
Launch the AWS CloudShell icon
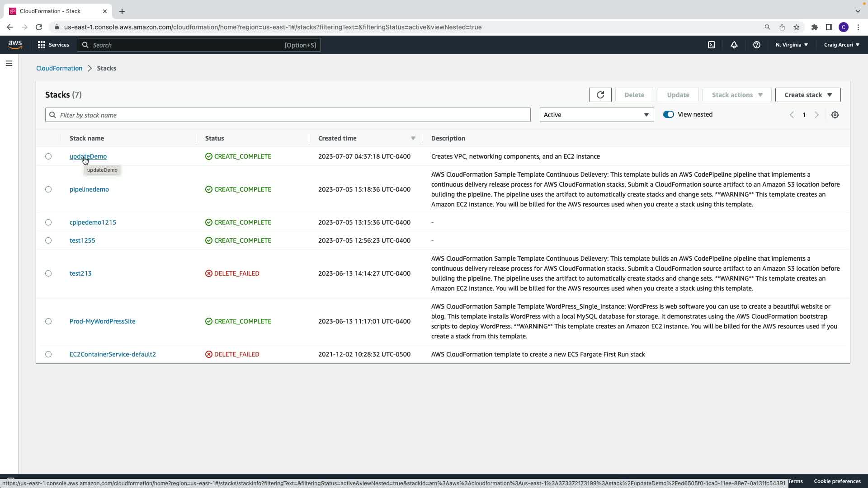pyautogui.click(x=711, y=45)
